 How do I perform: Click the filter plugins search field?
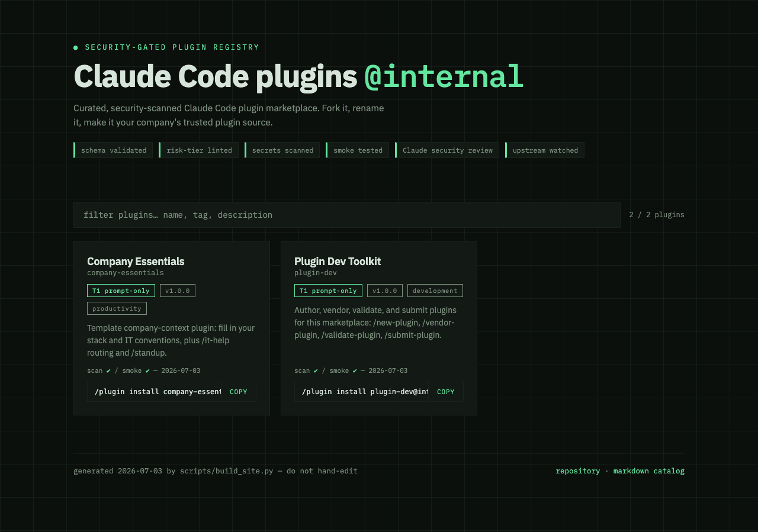tap(346, 215)
